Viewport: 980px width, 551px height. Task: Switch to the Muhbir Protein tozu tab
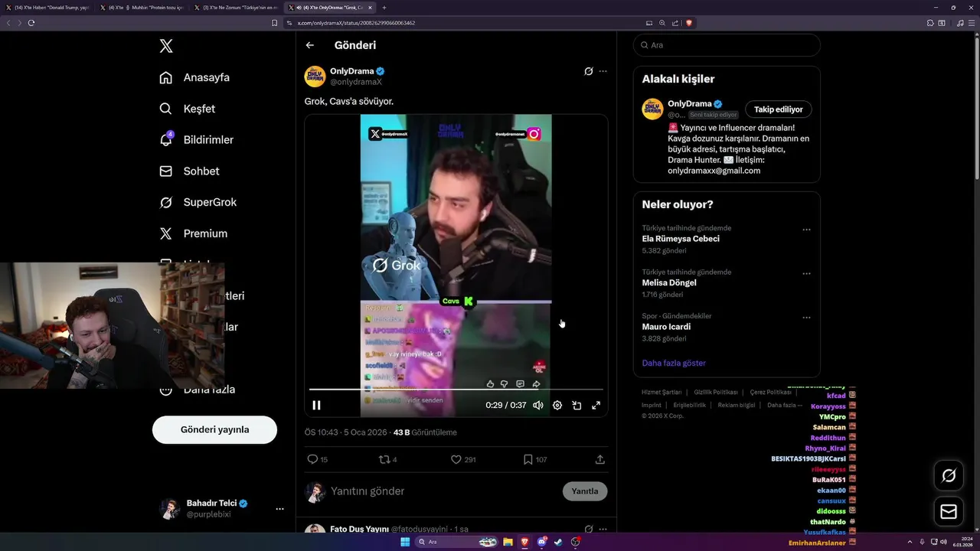(142, 7)
